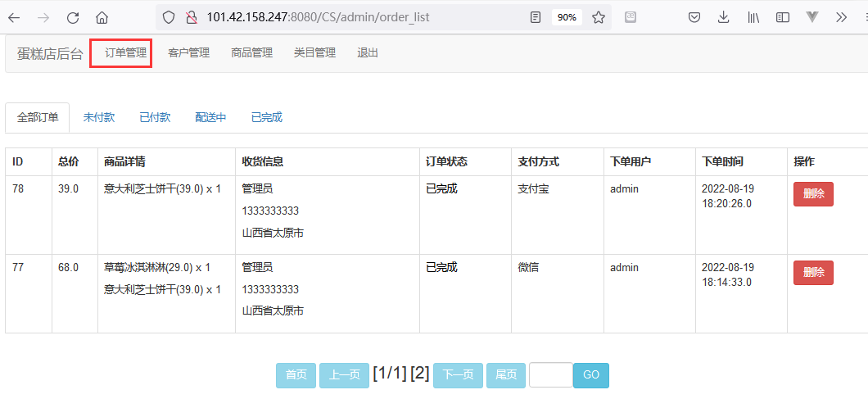
Task: Reload the current page
Action: point(73,17)
